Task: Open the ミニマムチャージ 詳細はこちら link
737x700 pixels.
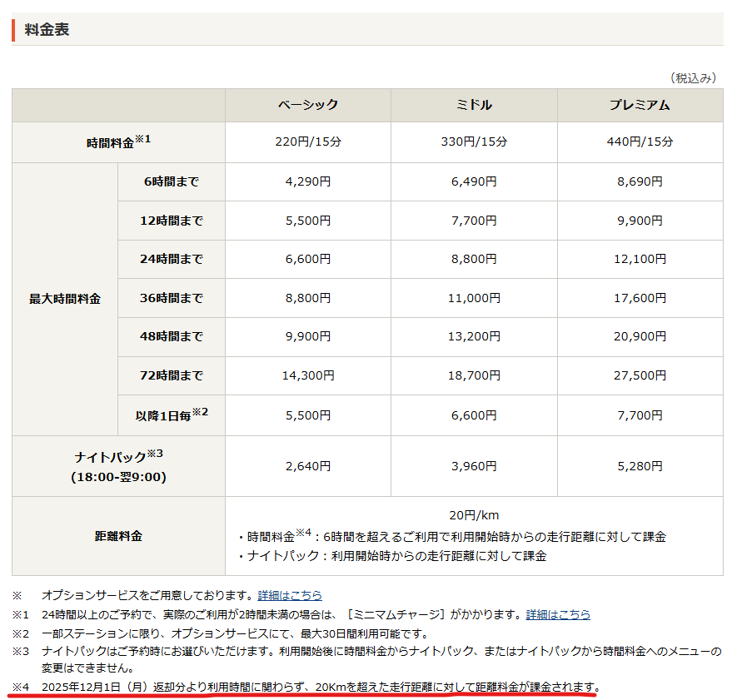Action: (558, 614)
